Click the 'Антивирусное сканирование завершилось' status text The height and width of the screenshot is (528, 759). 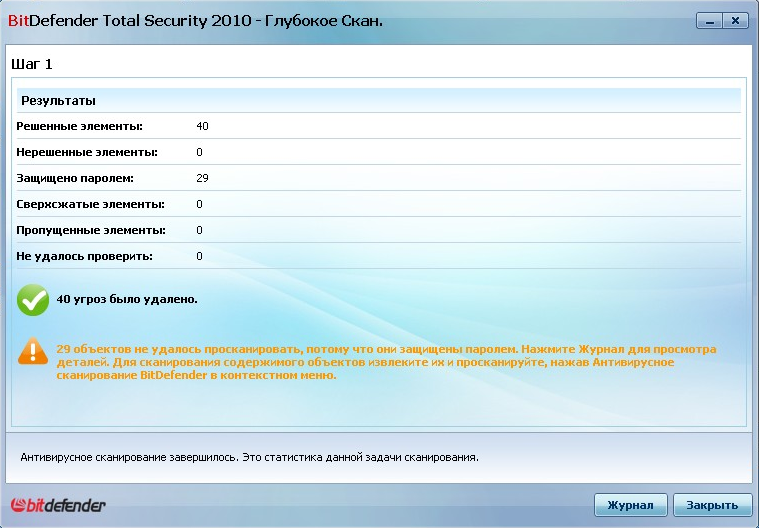pyautogui.click(x=249, y=457)
